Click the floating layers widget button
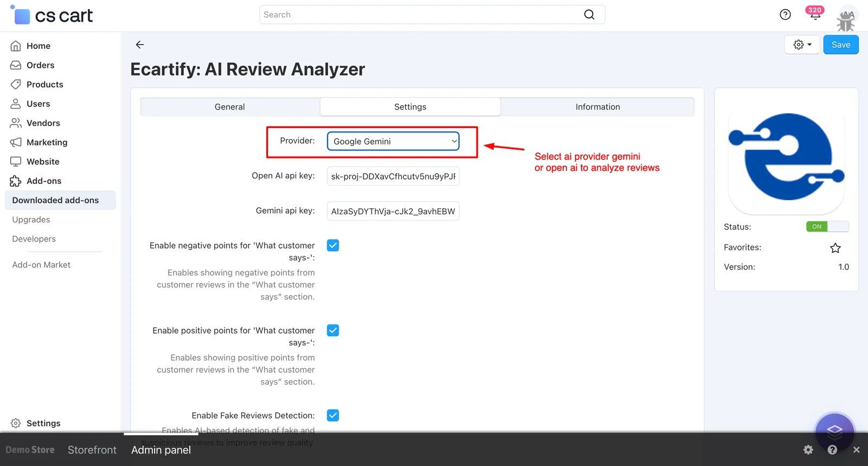This screenshot has width=868, height=466. [835, 432]
